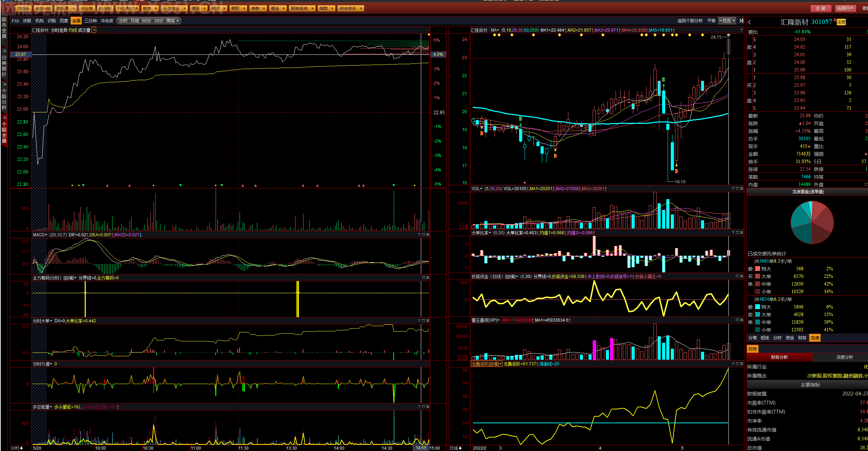
Task: Click the B buy signal marker near 16.10 low
Action: point(676,171)
